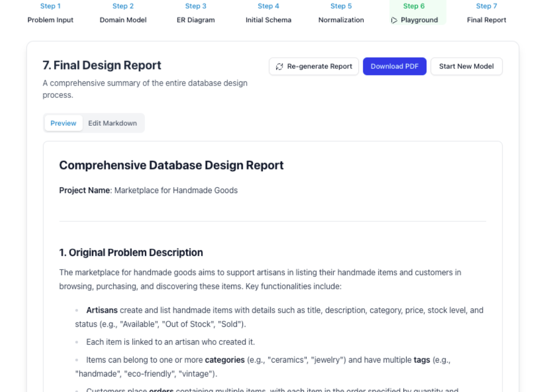Open Step 2 Domain Model
The image size is (542, 392).
pos(123,13)
